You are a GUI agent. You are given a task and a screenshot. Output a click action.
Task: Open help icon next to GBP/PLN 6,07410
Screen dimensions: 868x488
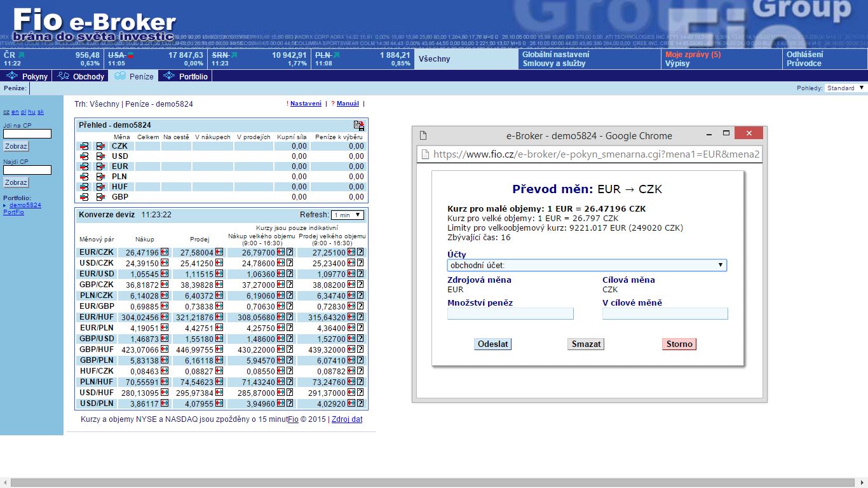(360, 360)
